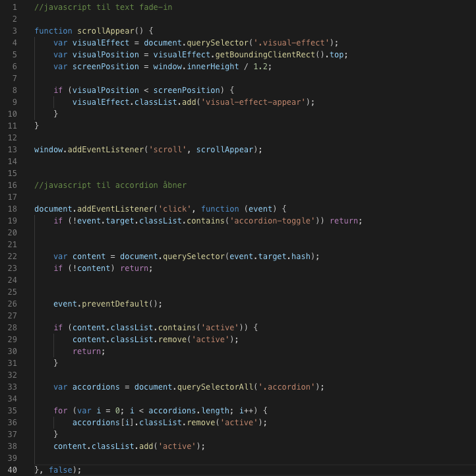Screen dimensions: 476x476
Task: Click the 'return' keyword on line 30
Action: (x=86, y=351)
